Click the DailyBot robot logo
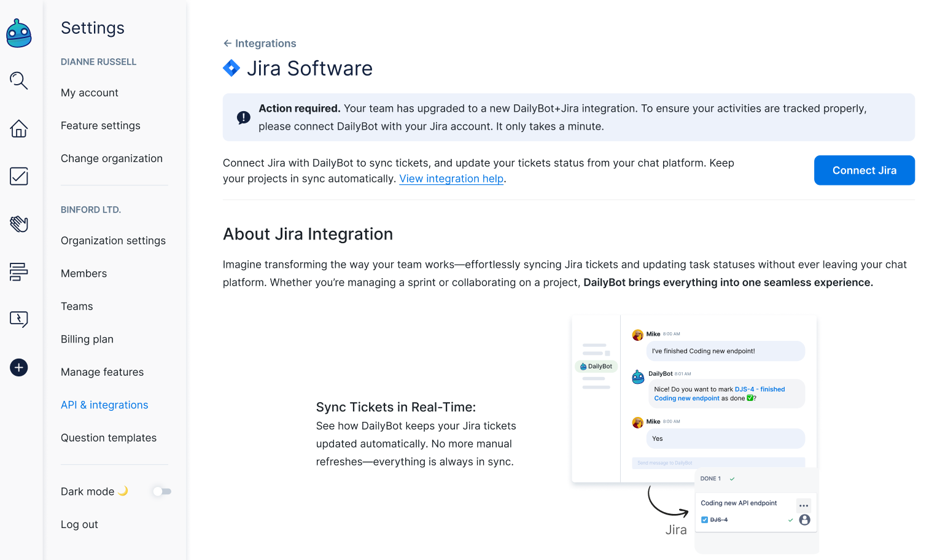The height and width of the screenshot is (560, 948). (19, 33)
